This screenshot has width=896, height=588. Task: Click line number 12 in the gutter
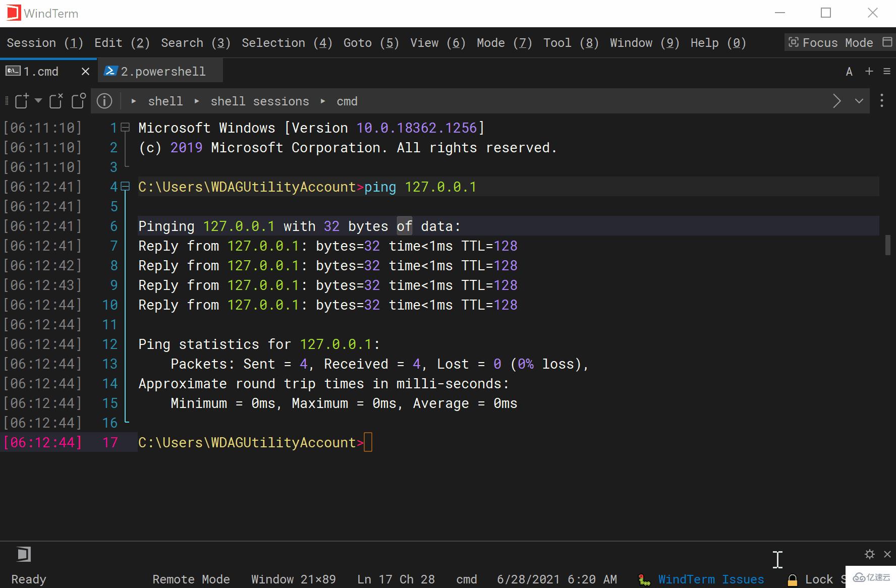coord(110,344)
